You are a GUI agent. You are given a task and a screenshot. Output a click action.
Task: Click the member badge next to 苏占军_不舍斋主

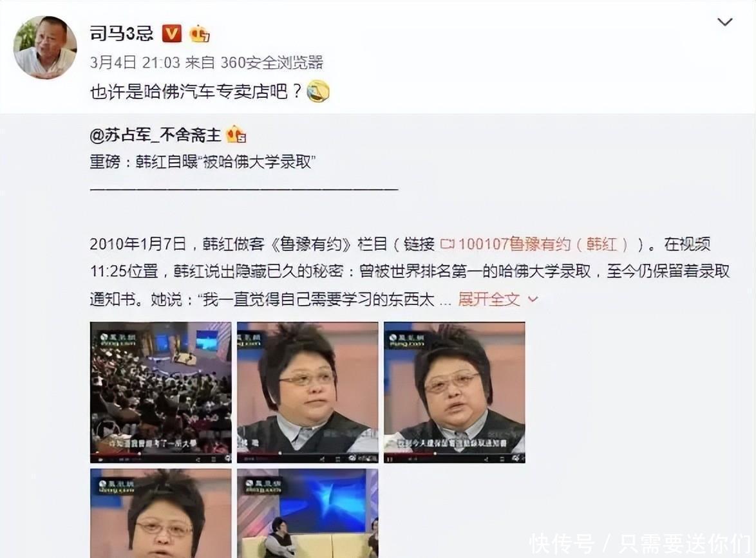click(x=236, y=135)
